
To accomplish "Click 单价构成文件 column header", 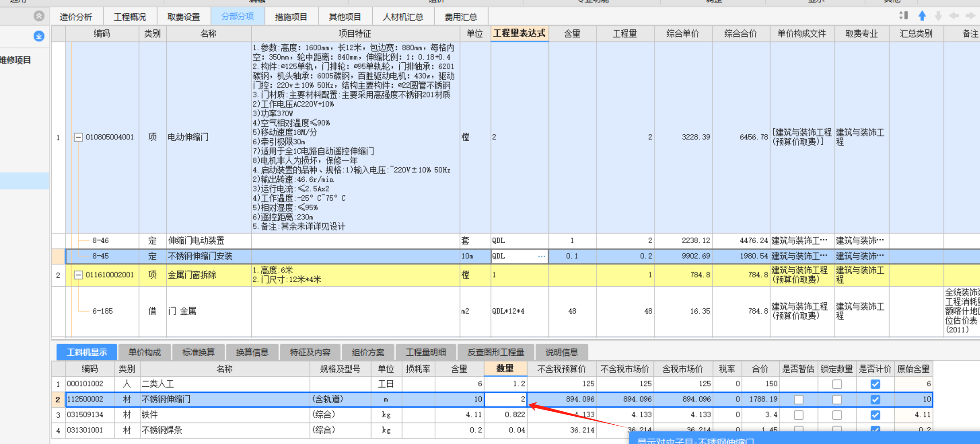I will [802, 34].
